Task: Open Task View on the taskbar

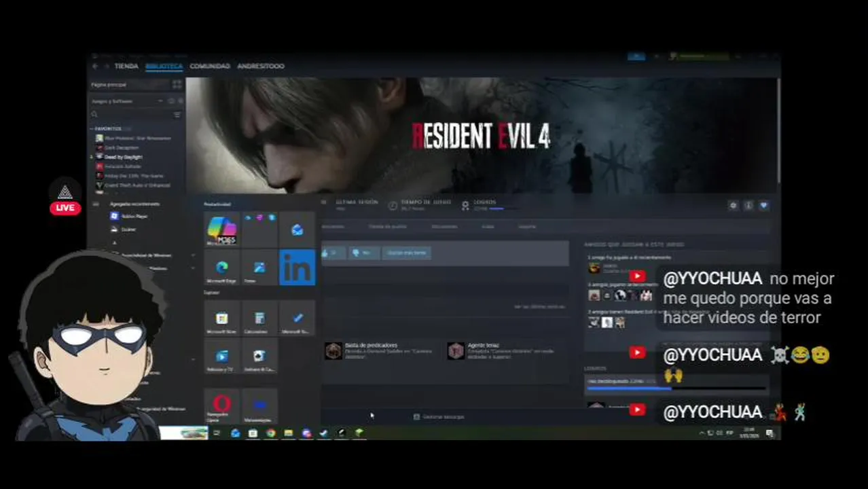Action: click(x=217, y=433)
